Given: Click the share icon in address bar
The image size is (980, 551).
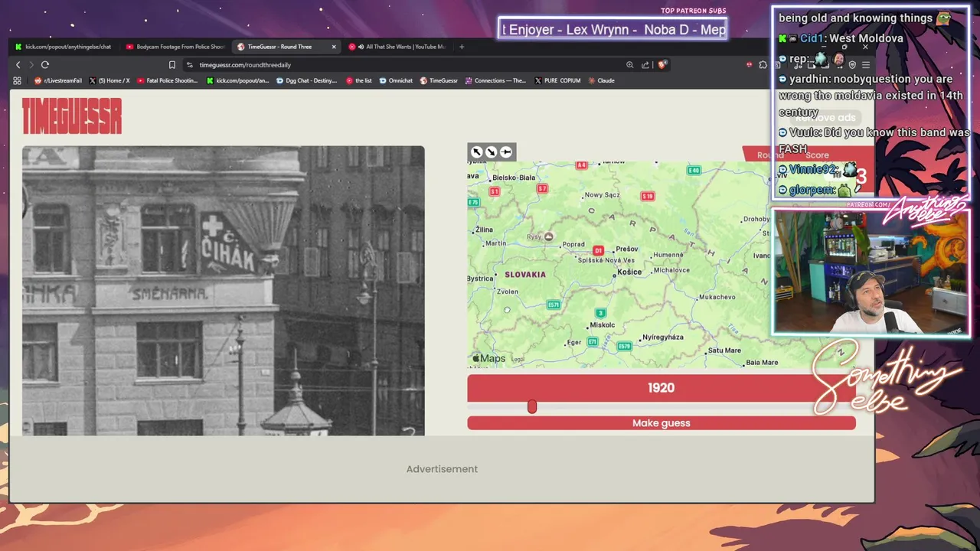Looking at the screenshot, I should [x=645, y=65].
